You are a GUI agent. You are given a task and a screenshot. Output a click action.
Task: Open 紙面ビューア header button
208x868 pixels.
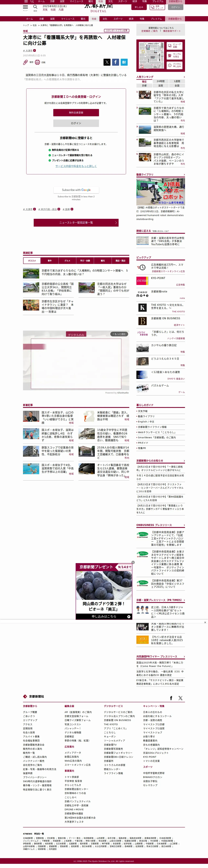[157, 7]
